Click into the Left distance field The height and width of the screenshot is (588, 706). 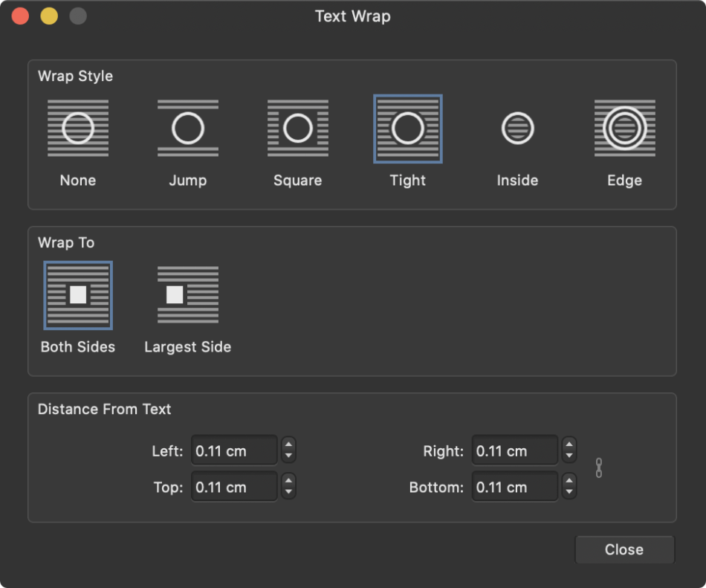tap(234, 450)
